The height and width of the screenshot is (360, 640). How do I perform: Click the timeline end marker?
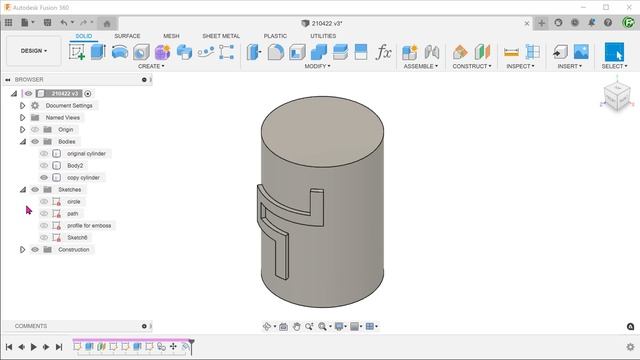click(x=191, y=346)
